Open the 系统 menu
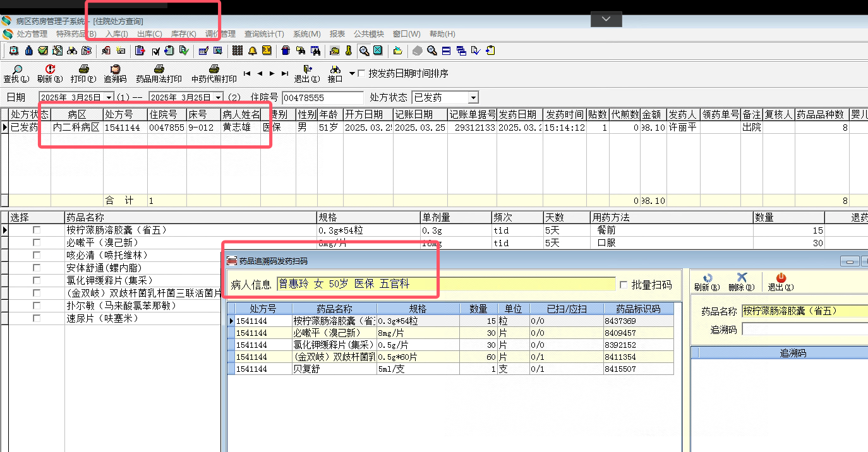868x452 pixels. [307, 34]
